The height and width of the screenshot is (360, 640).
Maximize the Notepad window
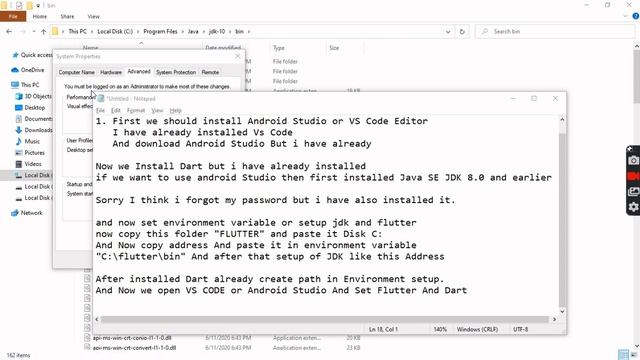tap(534, 98)
